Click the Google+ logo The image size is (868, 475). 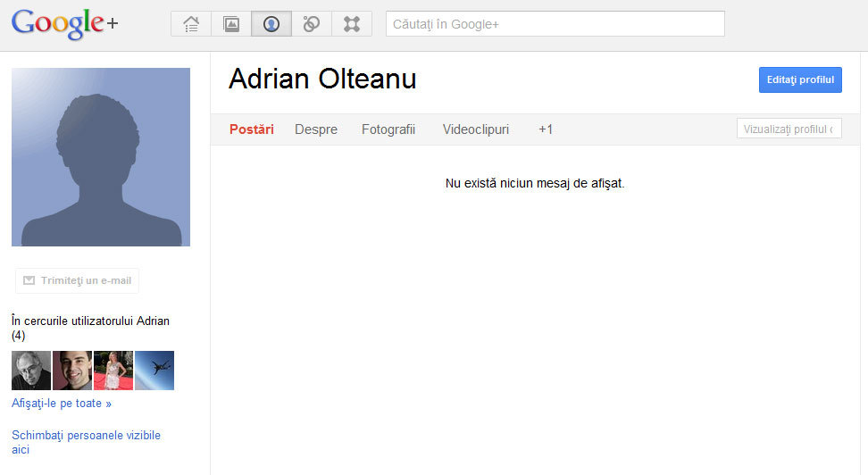pos(65,24)
